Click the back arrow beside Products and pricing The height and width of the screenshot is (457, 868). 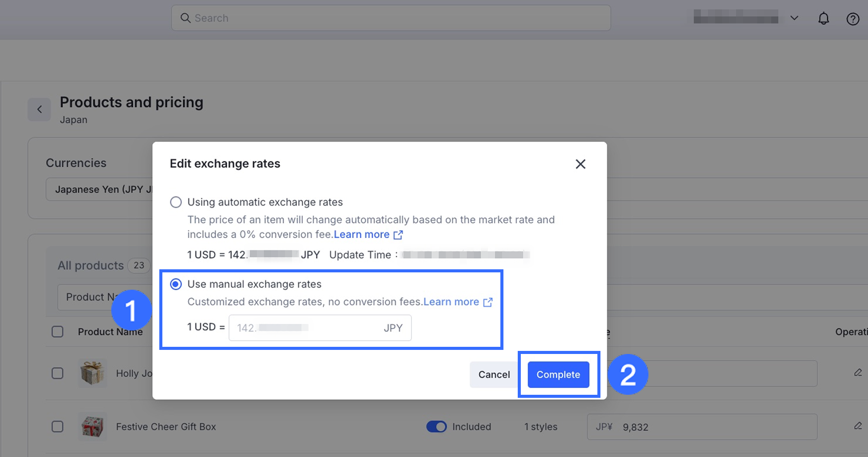pos(39,110)
